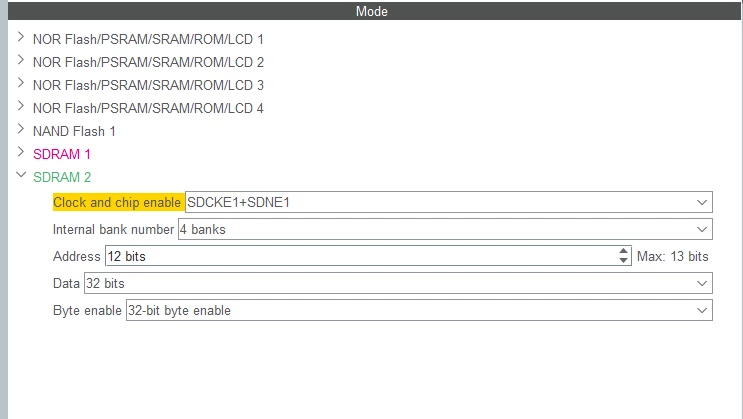The width and height of the screenshot is (743, 419).
Task: Select NOR Flash/PSRAM/SRAM/ROM/LCD 4 row
Action: pos(148,109)
